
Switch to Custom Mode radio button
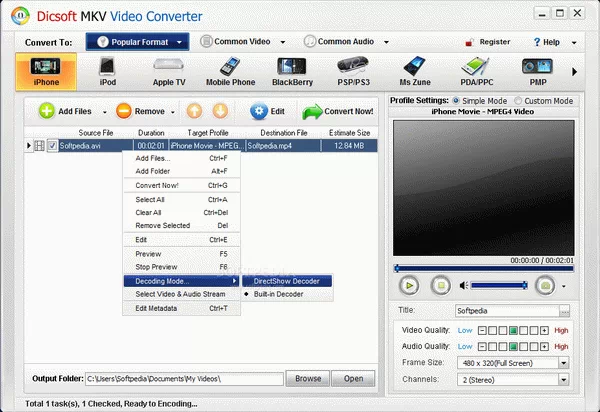[518, 101]
